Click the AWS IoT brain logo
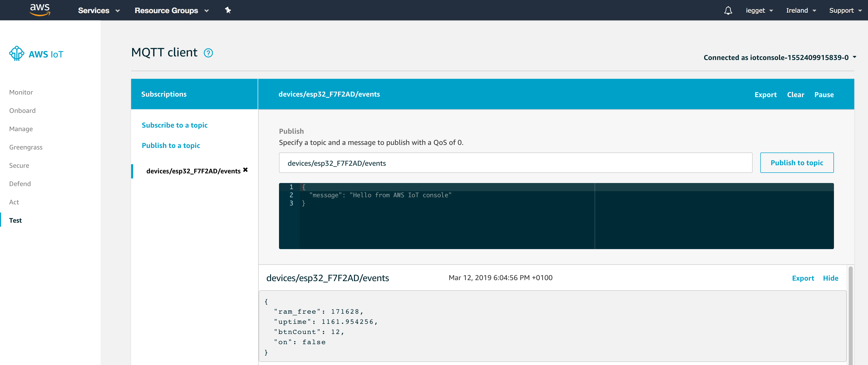Screen dimensions: 868x365 tap(17, 54)
